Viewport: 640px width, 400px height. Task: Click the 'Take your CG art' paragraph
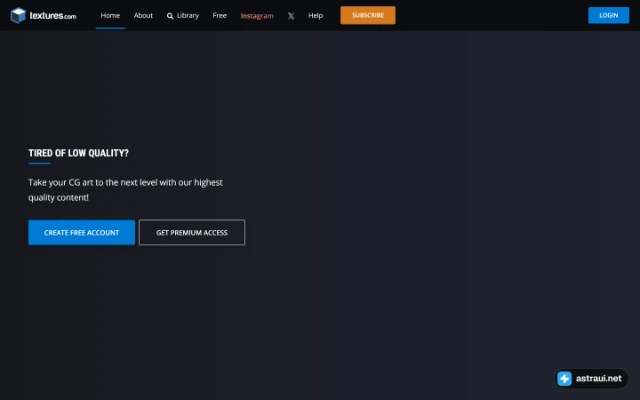coord(125,190)
